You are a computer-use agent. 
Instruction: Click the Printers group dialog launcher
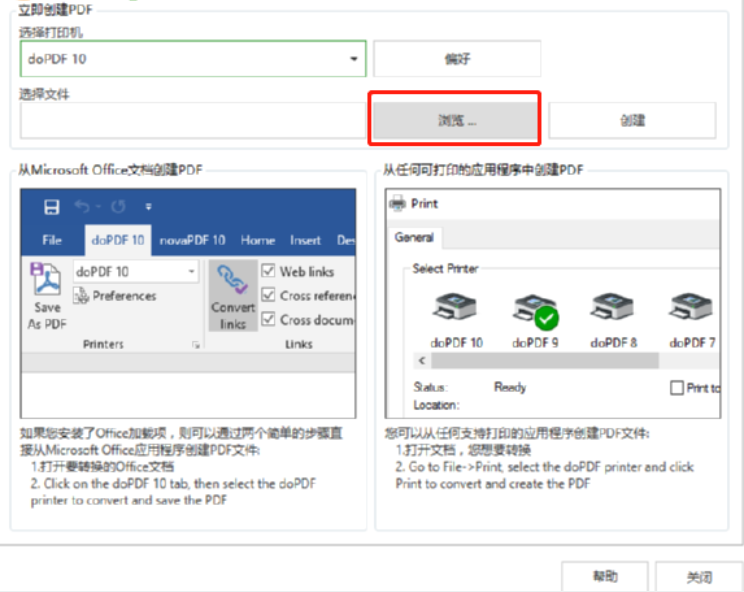tap(195, 345)
